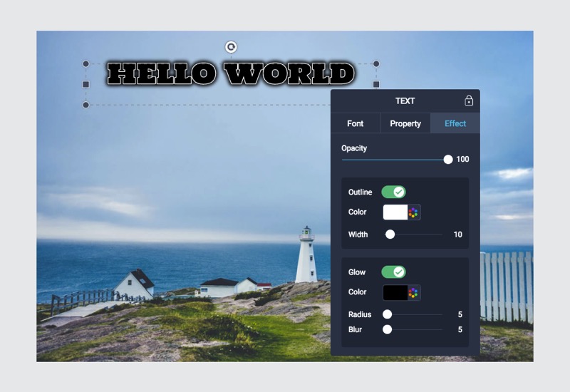Click the Opacity value 100

[462, 159]
